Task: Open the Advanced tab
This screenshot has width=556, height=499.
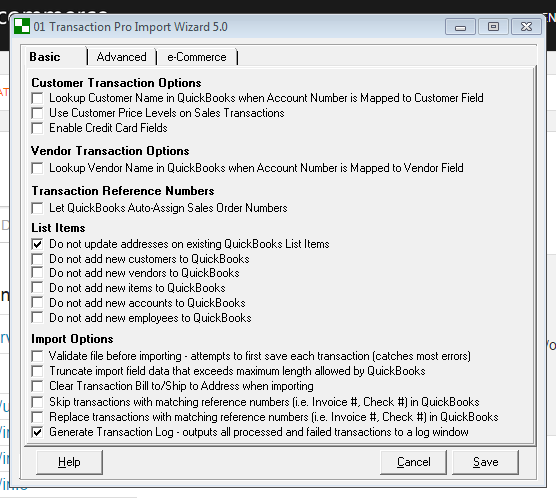Action: click(x=121, y=57)
